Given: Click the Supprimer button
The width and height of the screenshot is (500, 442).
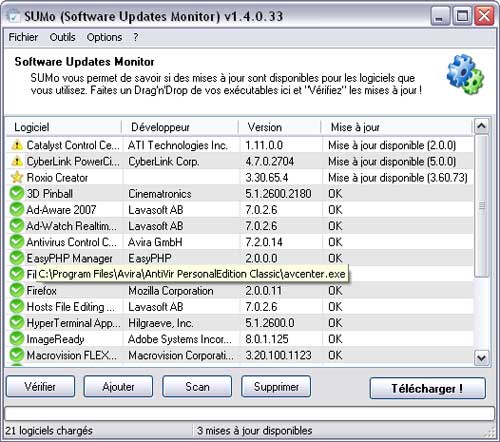Looking at the screenshot, I should [x=276, y=387].
